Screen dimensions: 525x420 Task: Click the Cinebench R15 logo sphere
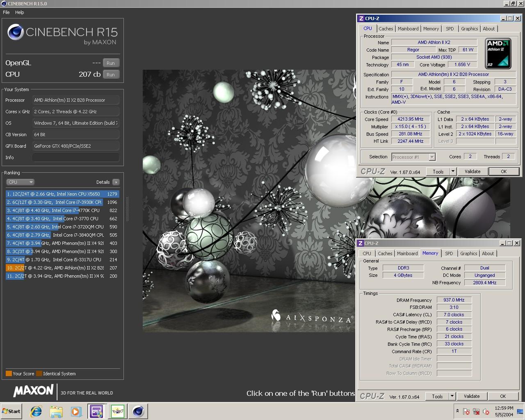[16, 32]
